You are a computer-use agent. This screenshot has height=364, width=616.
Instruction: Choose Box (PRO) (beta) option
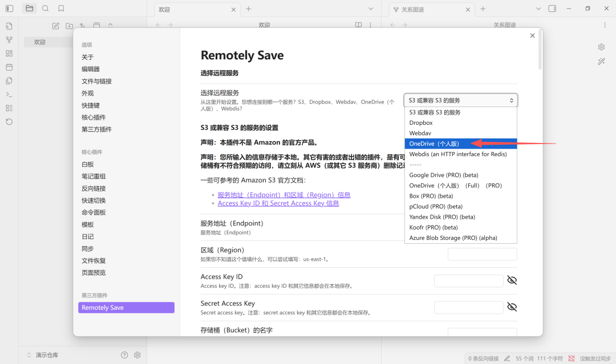(x=461, y=196)
